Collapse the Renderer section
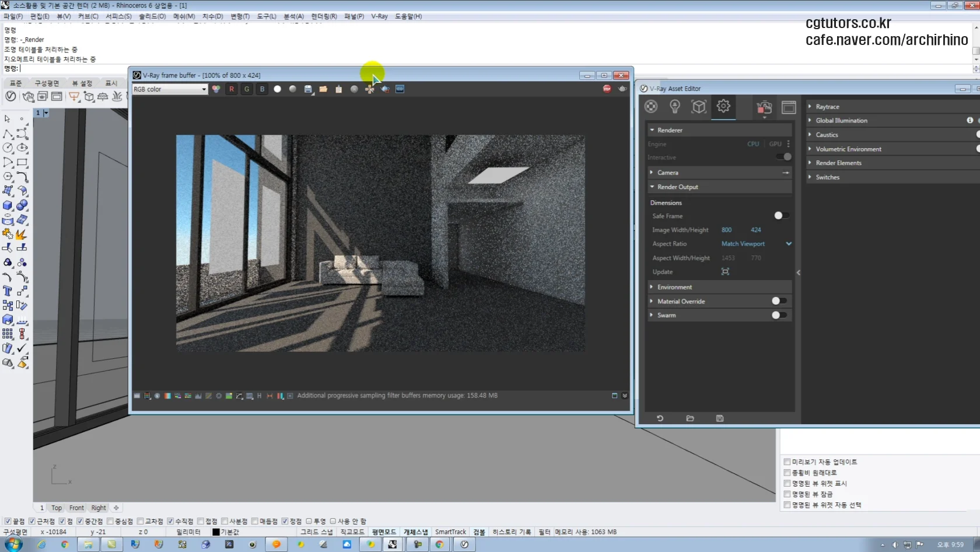 [x=719, y=130]
